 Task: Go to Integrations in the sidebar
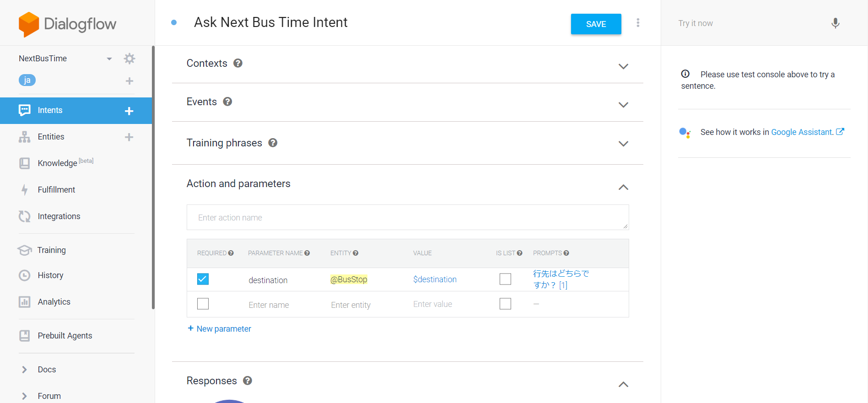pyautogui.click(x=59, y=216)
